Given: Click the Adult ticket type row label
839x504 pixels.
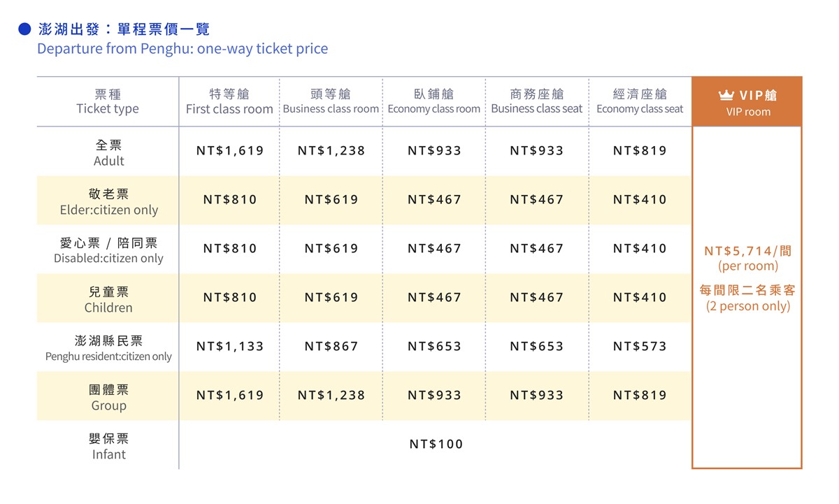Looking at the screenshot, I should [108, 153].
